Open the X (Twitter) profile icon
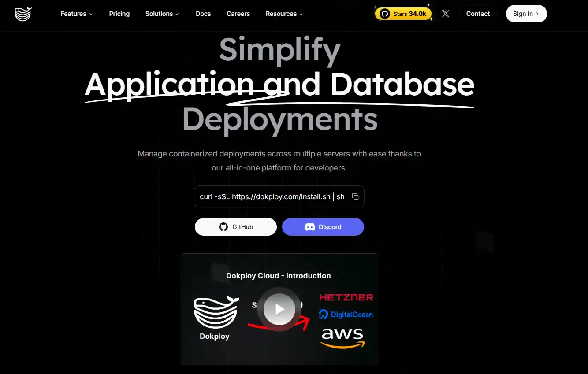 [446, 14]
